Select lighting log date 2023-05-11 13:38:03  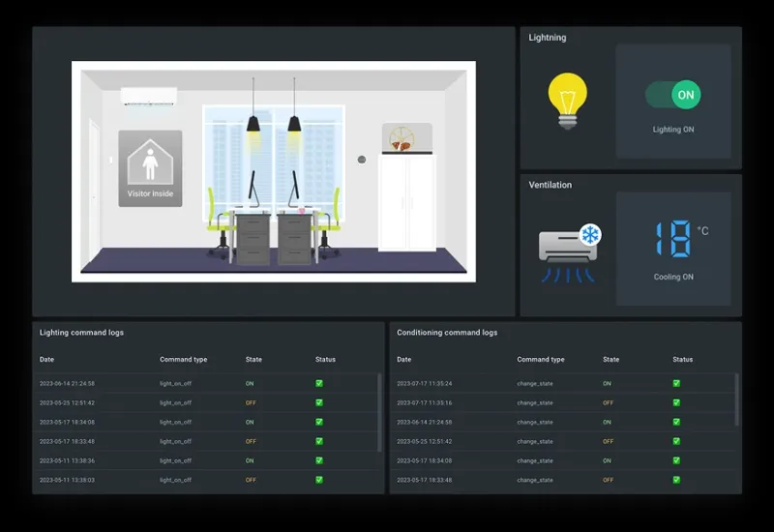pos(67,480)
